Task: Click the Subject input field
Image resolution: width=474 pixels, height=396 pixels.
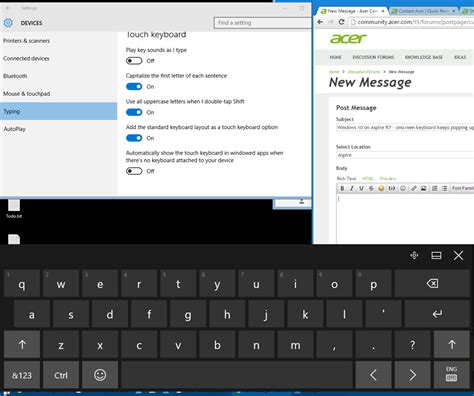Action: pyautogui.click(x=405, y=127)
